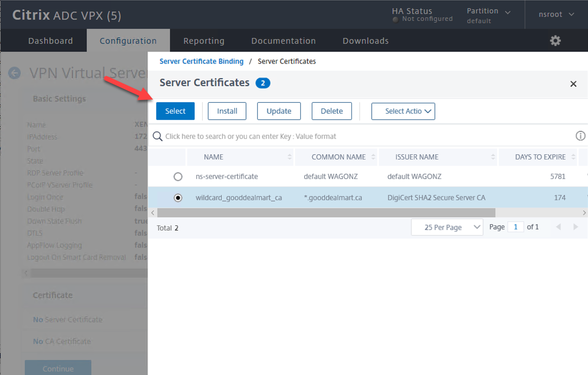588x375 pixels.
Task: Switch to the Dashboard tab
Action: (51, 41)
